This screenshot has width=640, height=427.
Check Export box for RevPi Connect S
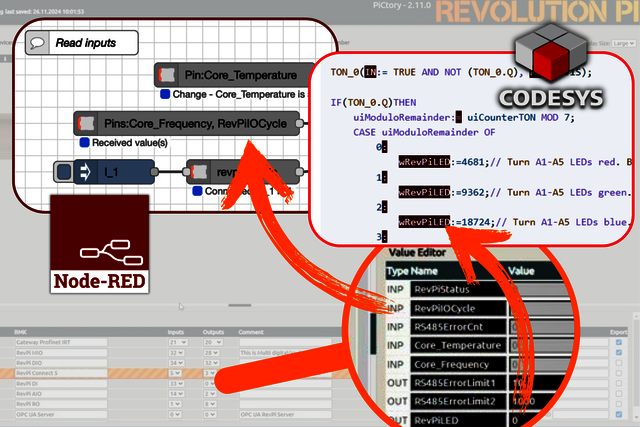pyautogui.click(x=619, y=373)
